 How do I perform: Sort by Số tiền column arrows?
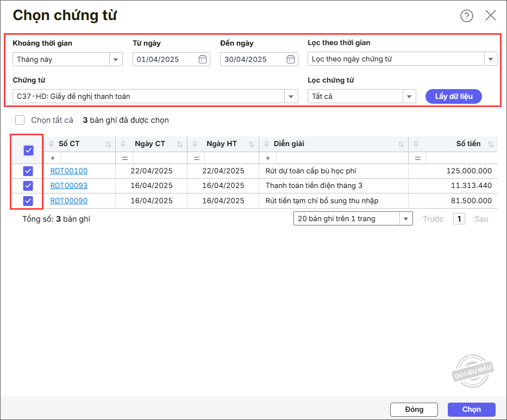(491, 145)
